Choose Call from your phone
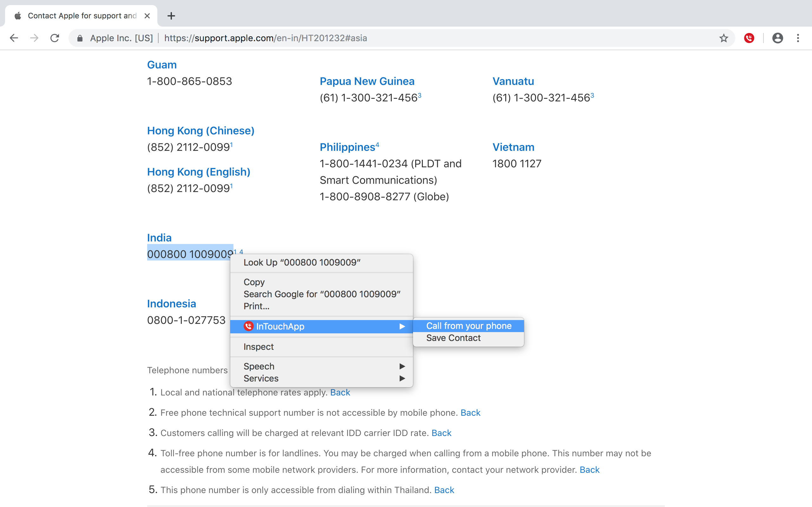The image size is (812, 507). click(x=468, y=326)
